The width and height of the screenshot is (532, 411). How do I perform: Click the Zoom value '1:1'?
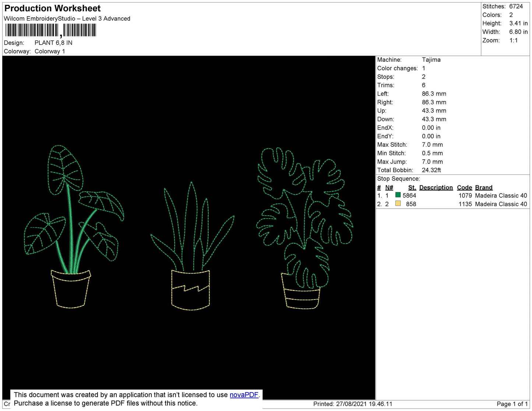[x=514, y=40]
